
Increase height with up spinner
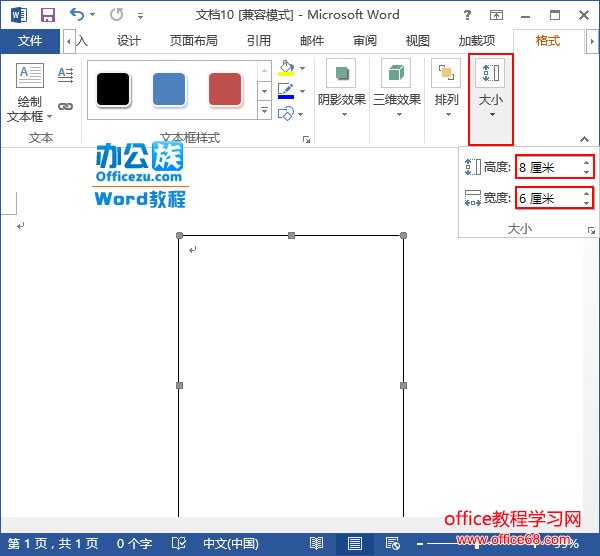tap(587, 162)
